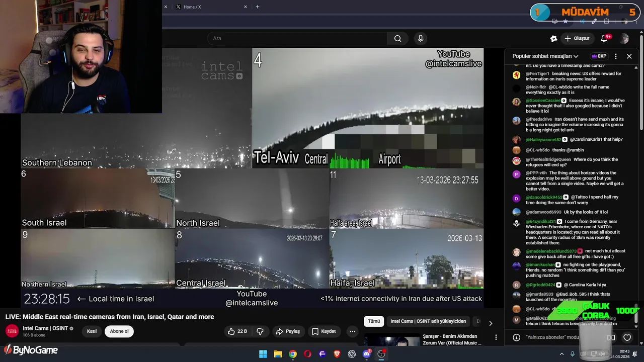Click the Oluştur create button

(x=577, y=38)
